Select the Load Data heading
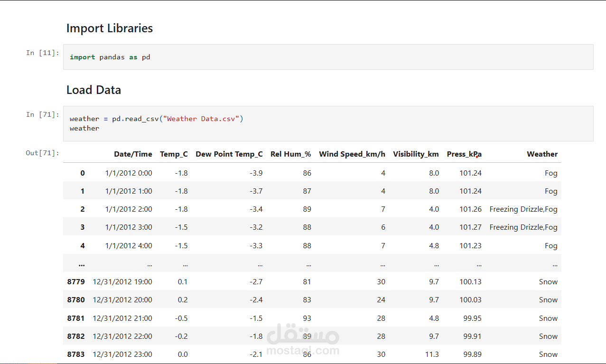The image size is (606, 364). pos(93,90)
